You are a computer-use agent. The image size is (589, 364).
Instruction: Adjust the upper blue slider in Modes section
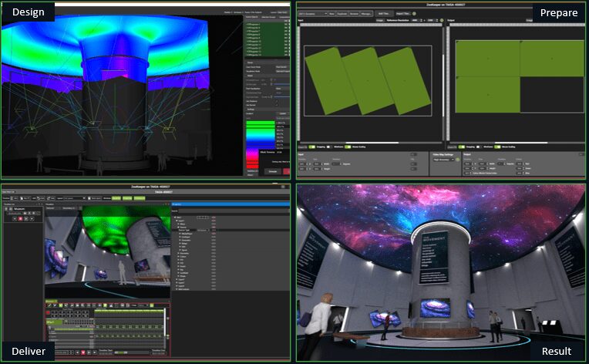(281, 84)
